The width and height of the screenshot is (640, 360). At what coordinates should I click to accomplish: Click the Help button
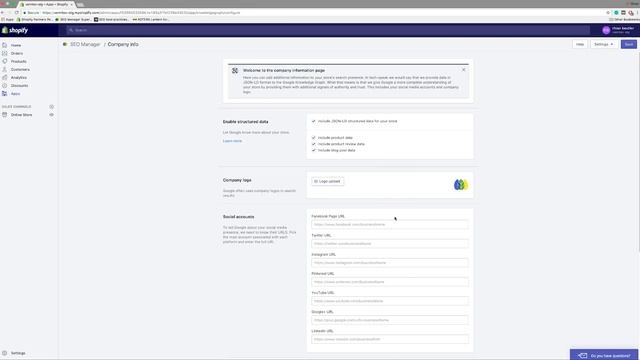(x=580, y=44)
